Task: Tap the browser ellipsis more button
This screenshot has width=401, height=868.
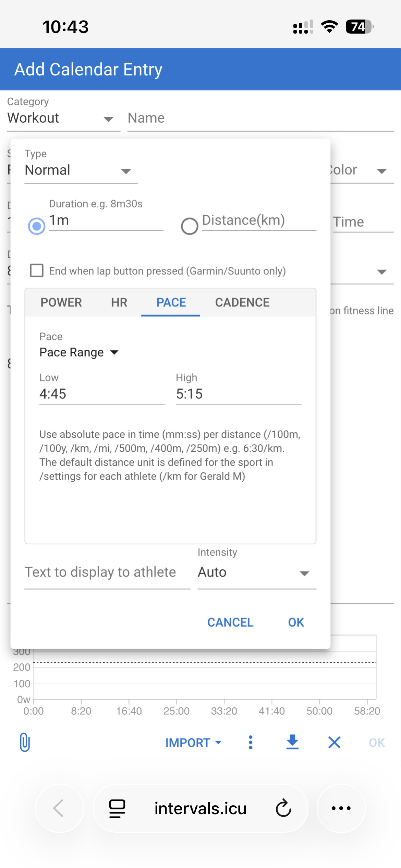Action: coord(341,808)
